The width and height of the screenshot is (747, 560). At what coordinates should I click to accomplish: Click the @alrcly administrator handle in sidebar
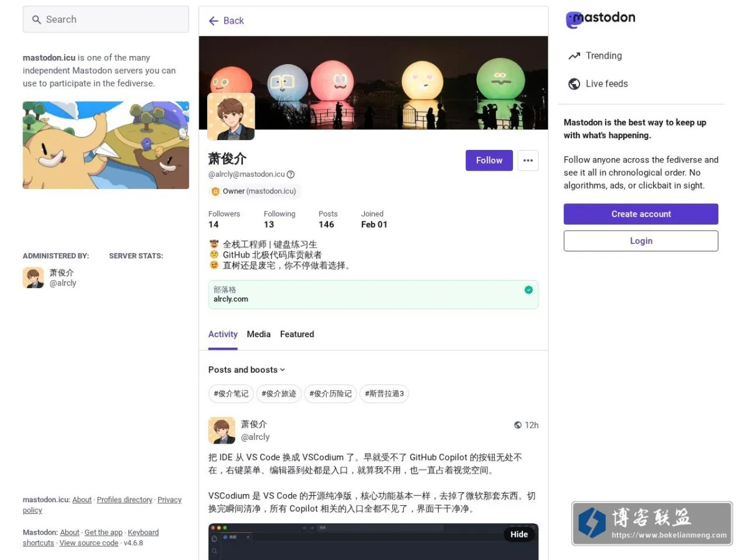pyautogui.click(x=63, y=283)
